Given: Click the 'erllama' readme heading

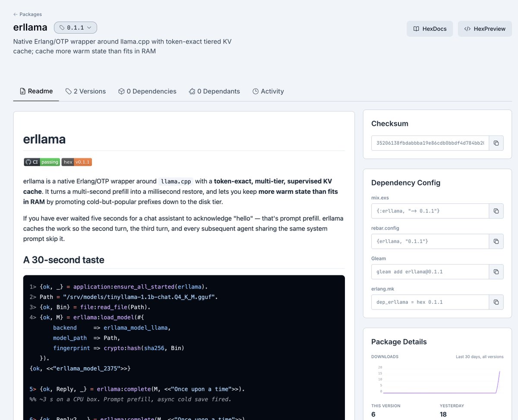Looking at the screenshot, I should [44, 139].
